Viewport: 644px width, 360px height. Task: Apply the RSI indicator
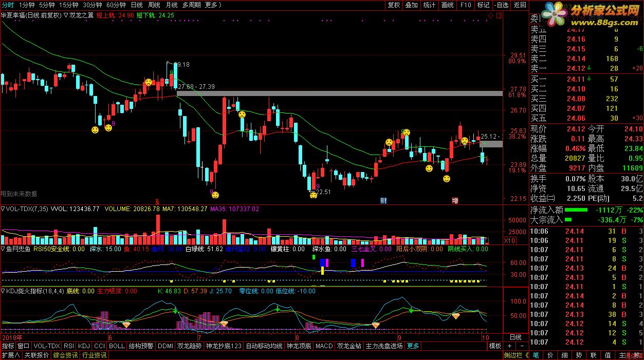pos(69,346)
